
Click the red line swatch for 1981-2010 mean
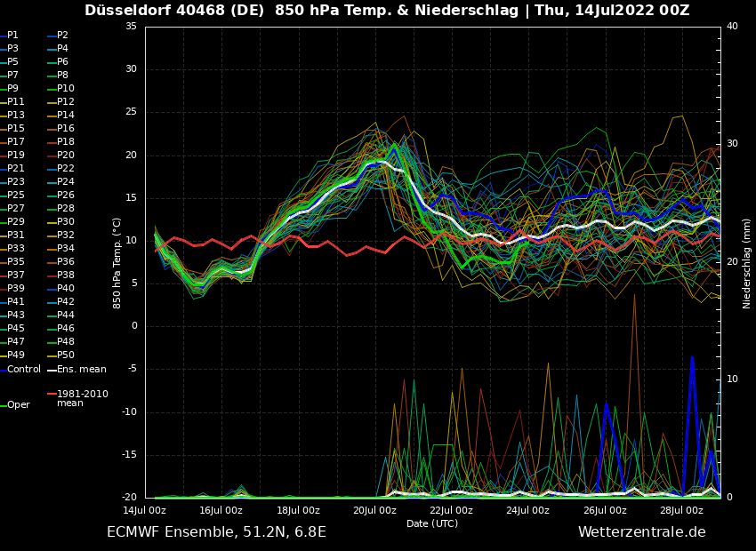tap(52, 394)
